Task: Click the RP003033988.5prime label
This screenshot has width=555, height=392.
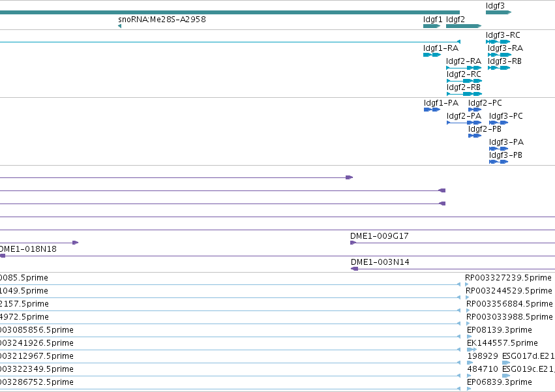Action: point(509,317)
